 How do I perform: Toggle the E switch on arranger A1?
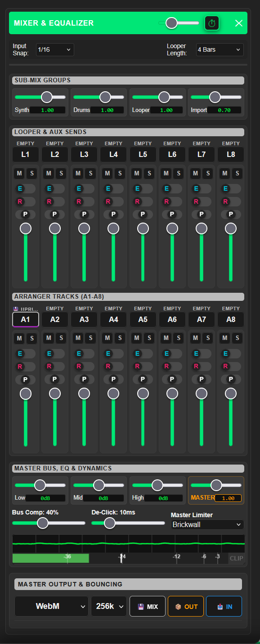click(x=26, y=354)
